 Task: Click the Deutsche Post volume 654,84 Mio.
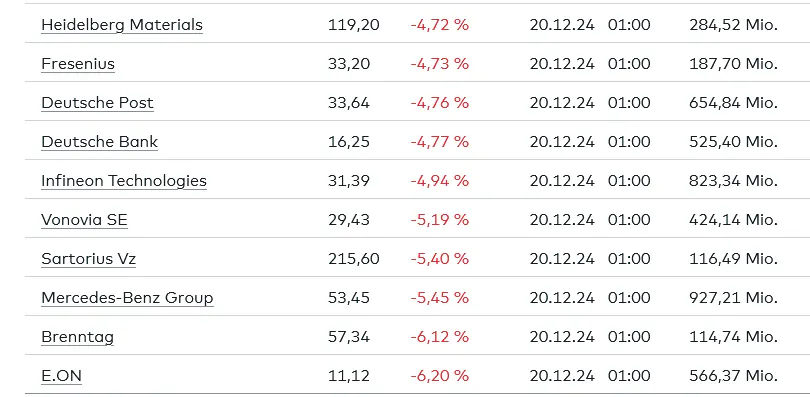coord(734,102)
